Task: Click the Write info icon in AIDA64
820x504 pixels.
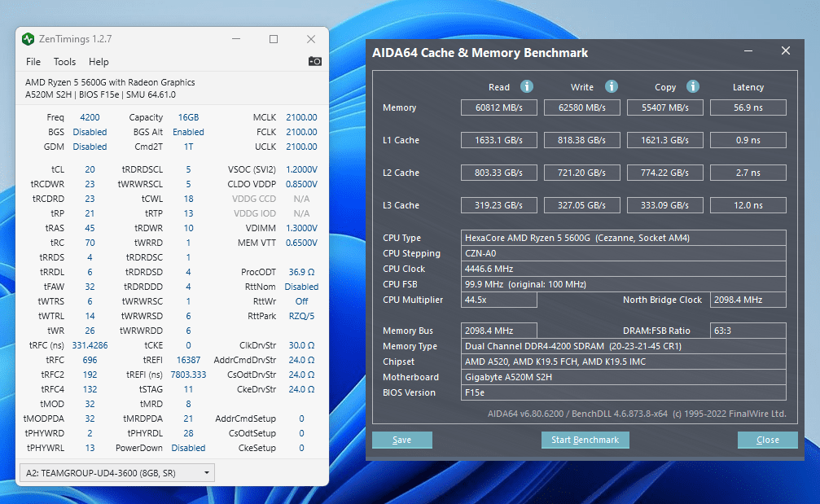Action: pos(612,87)
